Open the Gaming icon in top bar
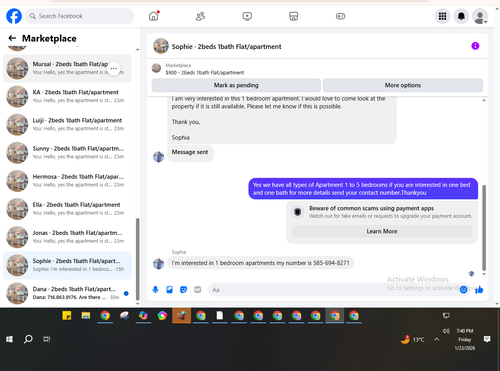The height and width of the screenshot is (371, 500). 340,16
